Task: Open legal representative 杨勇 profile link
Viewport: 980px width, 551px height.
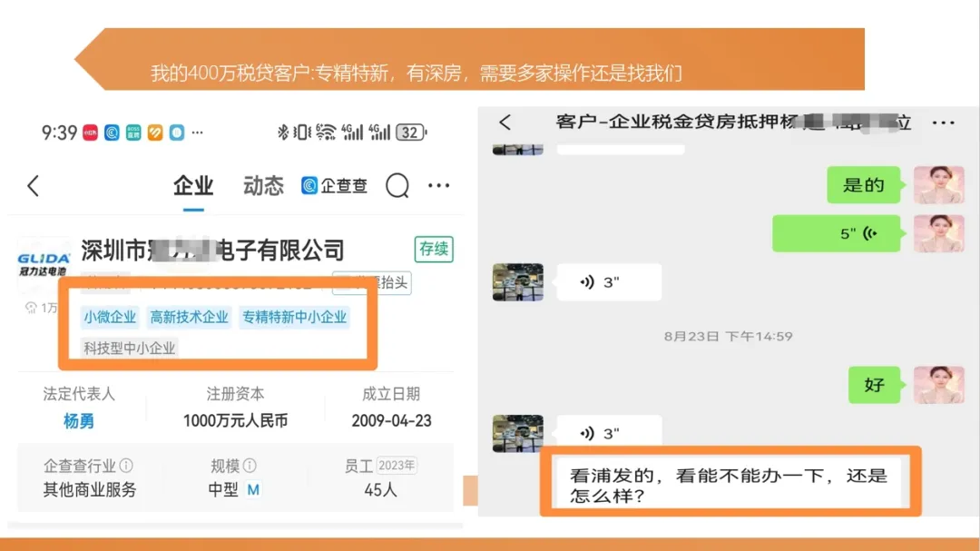Action: [79, 420]
